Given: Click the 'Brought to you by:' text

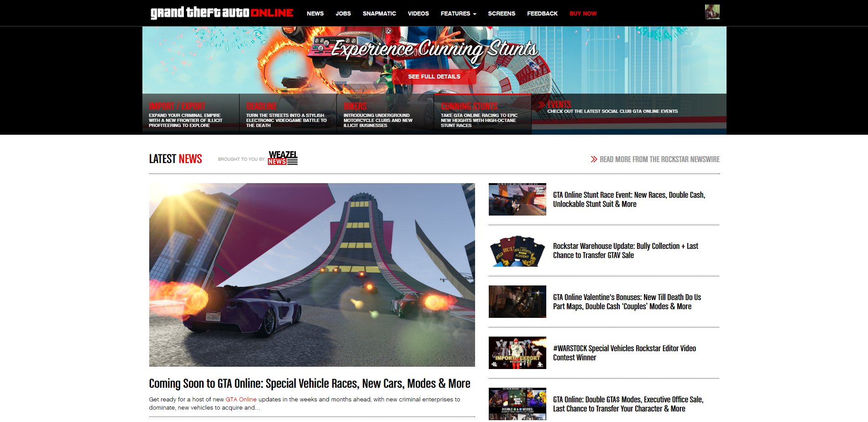Looking at the screenshot, I should [241, 159].
